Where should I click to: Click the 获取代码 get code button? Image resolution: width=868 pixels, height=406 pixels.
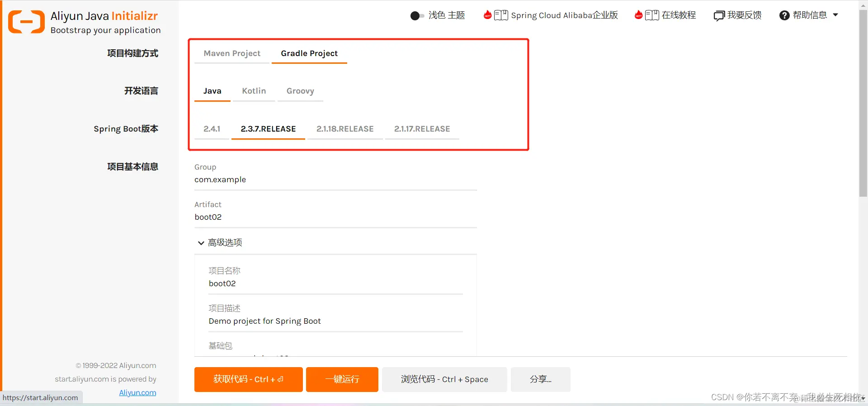pos(249,379)
